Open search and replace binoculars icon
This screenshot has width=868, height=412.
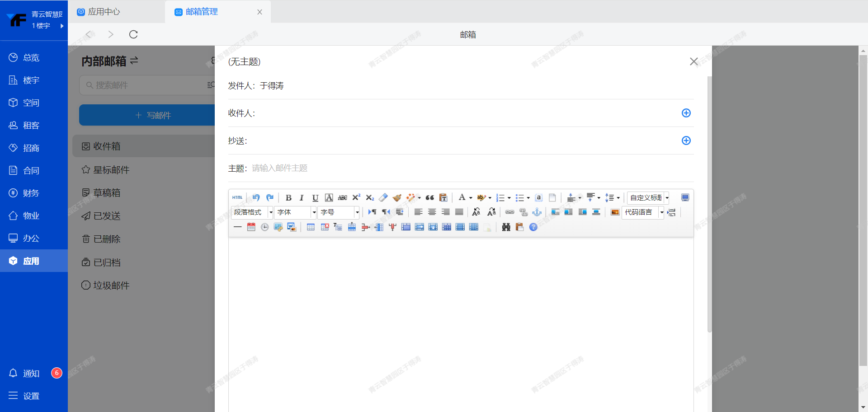506,227
